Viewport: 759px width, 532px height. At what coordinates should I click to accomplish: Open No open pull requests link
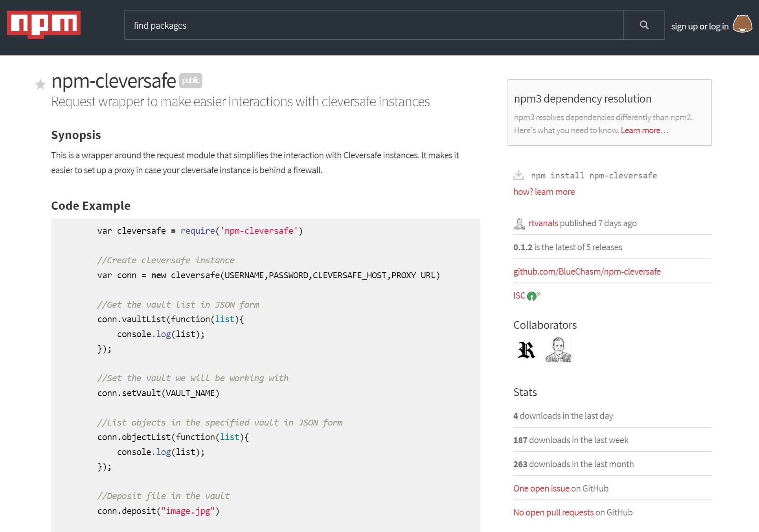coord(553,512)
